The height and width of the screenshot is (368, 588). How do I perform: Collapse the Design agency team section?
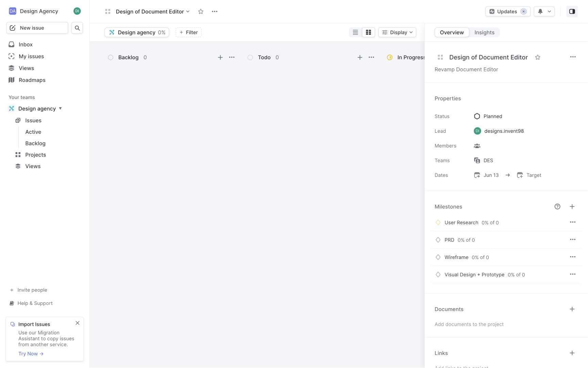click(61, 108)
